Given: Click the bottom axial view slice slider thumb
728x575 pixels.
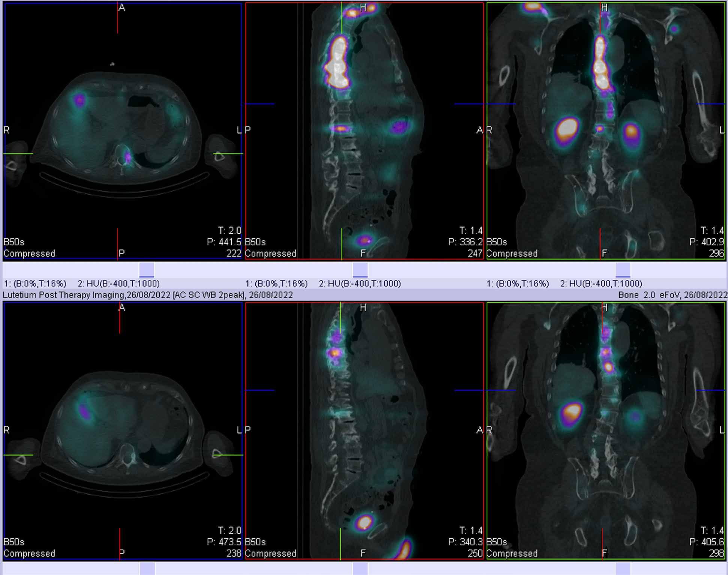Looking at the screenshot, I should [147, 569].
